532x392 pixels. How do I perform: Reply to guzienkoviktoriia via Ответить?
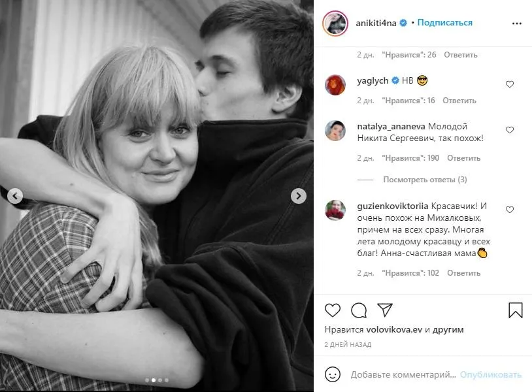click(x=463, y=273)
